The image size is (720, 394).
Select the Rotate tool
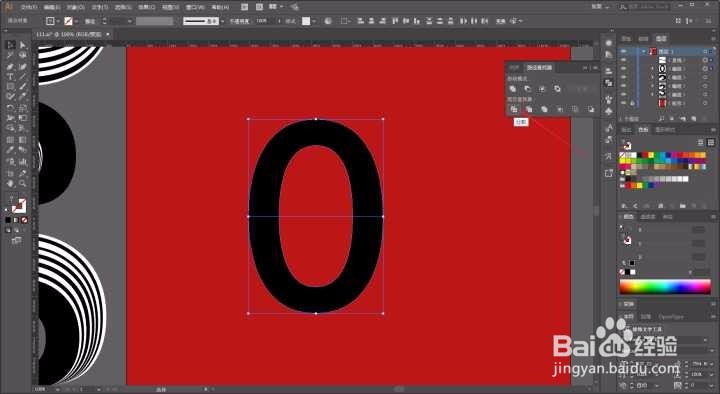pyautogui.click(x=10, y=108)
